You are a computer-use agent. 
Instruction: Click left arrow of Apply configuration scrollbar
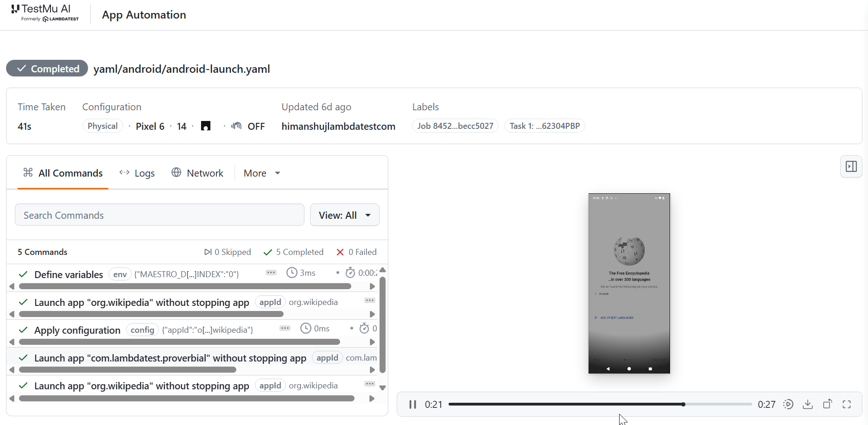click(12, 342)
